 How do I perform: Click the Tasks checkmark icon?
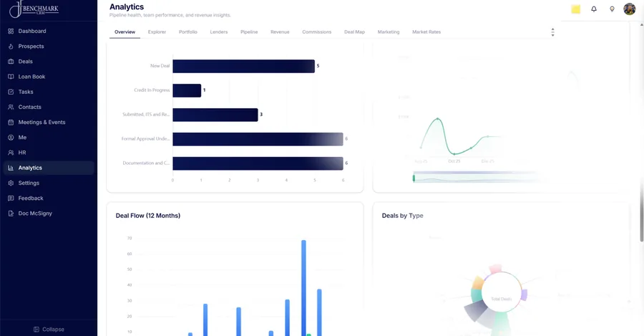[11, 92]
